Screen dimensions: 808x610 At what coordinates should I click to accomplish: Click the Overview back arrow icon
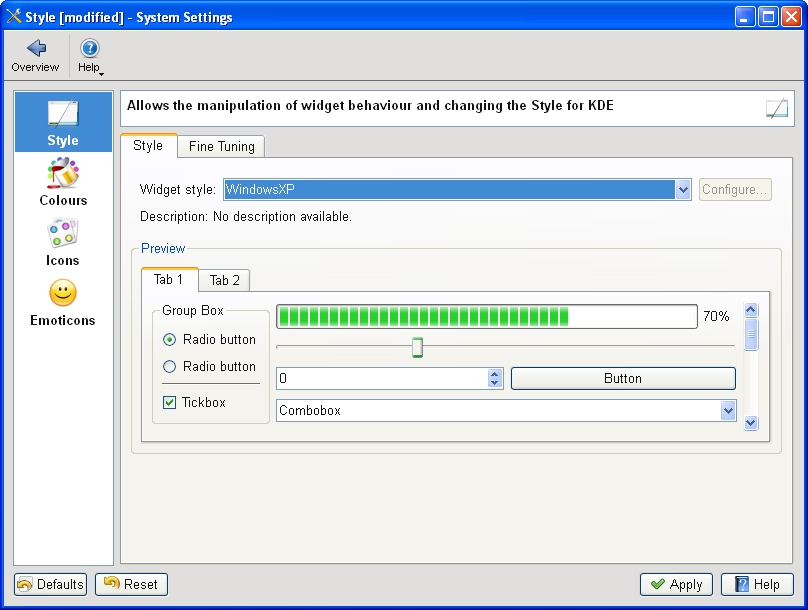[36, 48]
